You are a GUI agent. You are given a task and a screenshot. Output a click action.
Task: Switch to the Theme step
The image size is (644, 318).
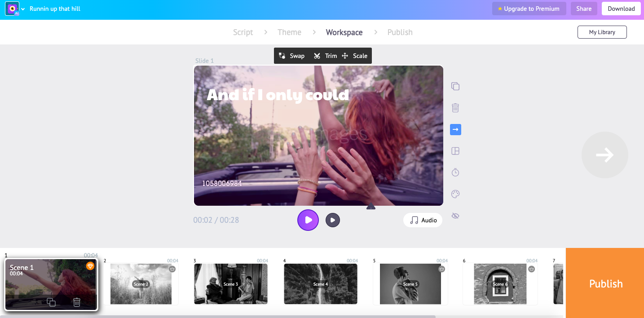coord(289,32)
